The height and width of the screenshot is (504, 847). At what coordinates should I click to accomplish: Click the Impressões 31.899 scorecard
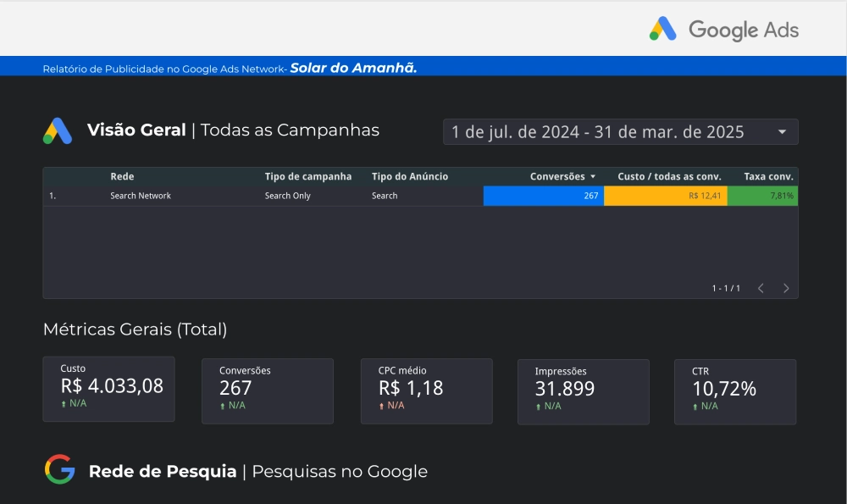583,391
